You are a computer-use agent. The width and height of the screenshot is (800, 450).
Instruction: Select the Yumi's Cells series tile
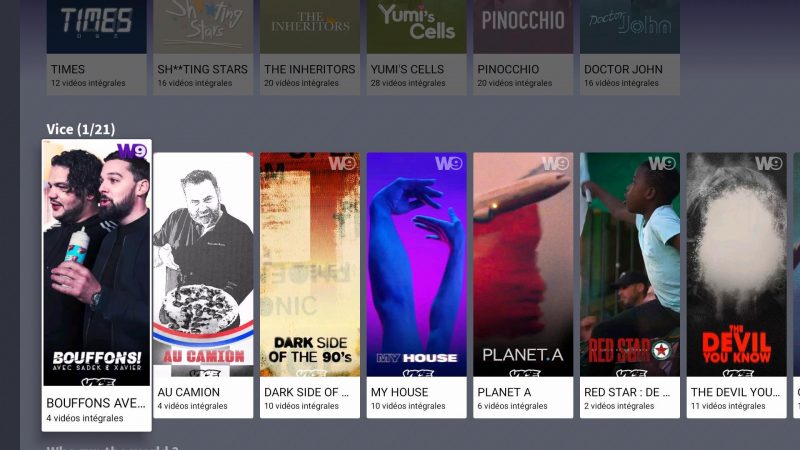click(416, 47)
